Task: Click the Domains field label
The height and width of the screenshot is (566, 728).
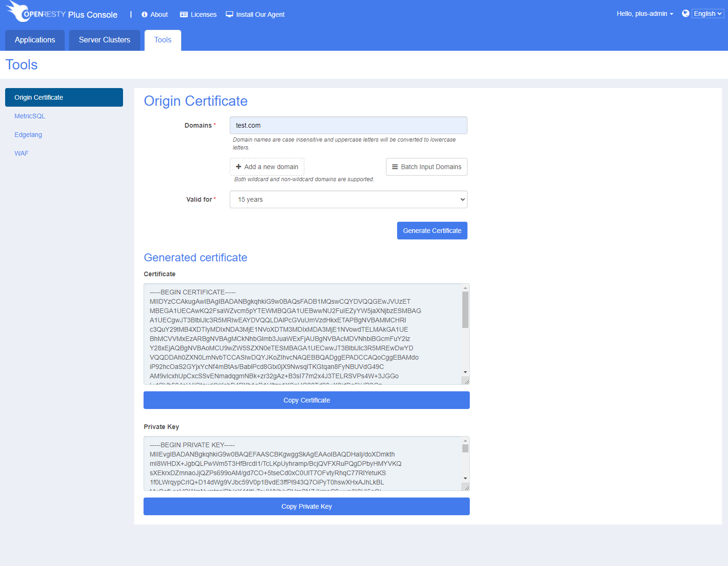Action: 198,125
